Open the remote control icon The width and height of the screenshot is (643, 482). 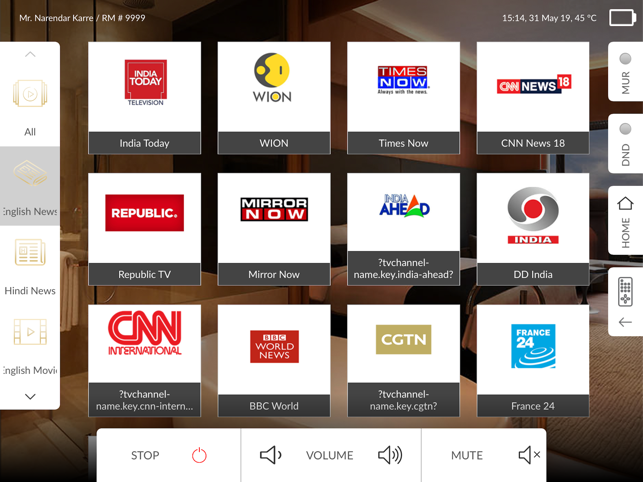(x=625, y=292)
